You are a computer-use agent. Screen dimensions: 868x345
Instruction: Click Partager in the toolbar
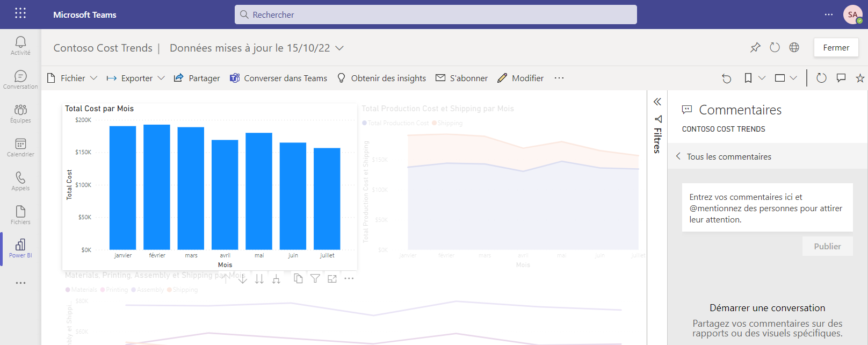(x=197, y=78)
